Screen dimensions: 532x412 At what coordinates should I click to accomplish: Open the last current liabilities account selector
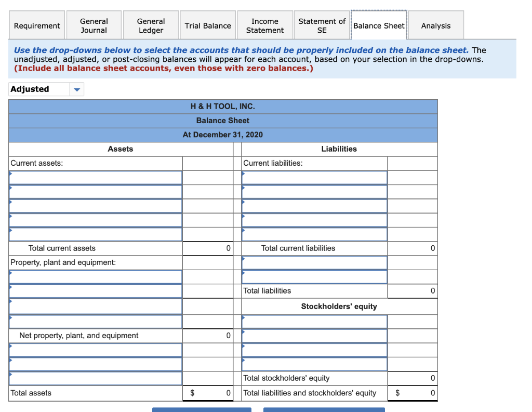[x=314, y=234]
